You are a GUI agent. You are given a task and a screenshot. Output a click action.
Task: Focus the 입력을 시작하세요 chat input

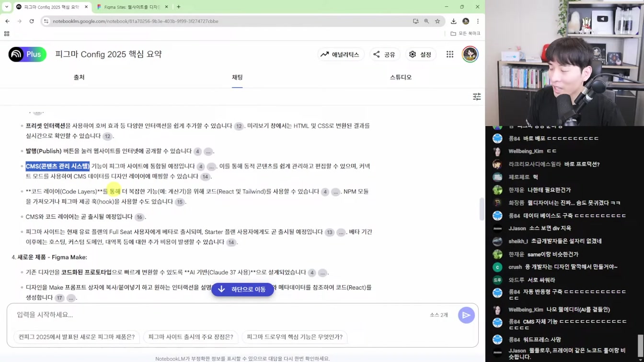pos(220,315)
